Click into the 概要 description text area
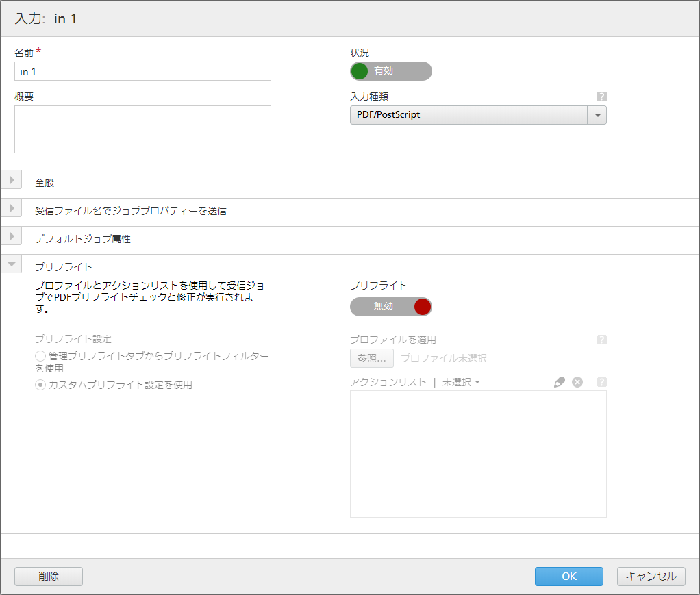Image resolution: width=700 pixels, height=595 pixels. 142,129
